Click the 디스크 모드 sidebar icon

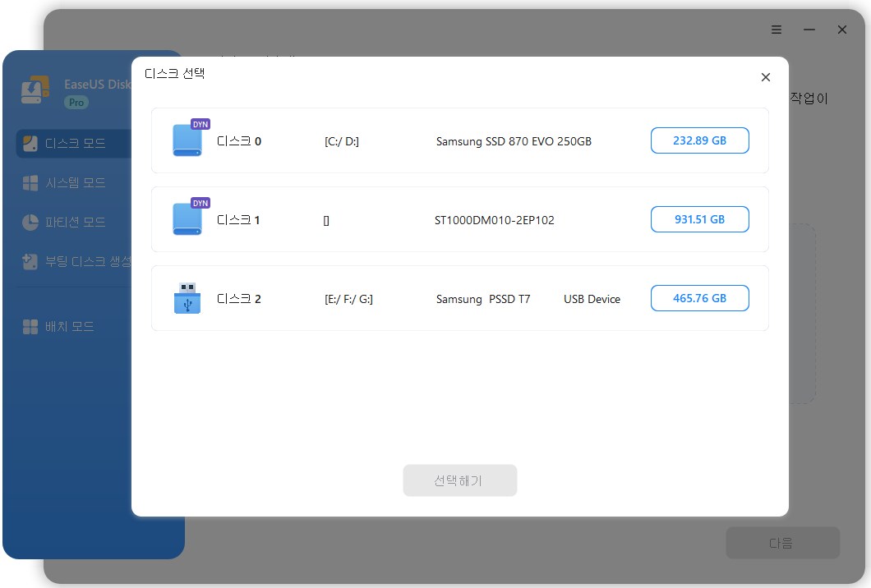tap(30, 144)
